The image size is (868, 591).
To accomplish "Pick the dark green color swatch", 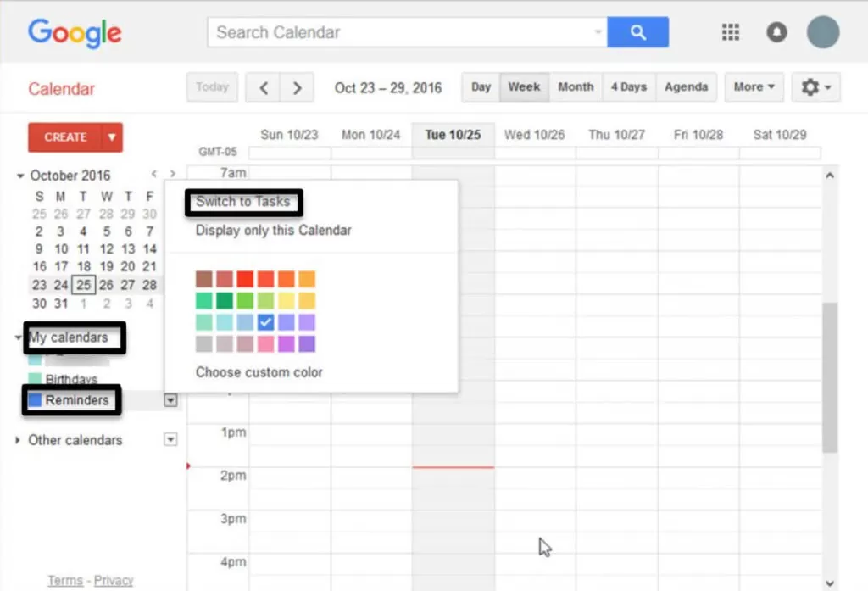I will 224,300.
